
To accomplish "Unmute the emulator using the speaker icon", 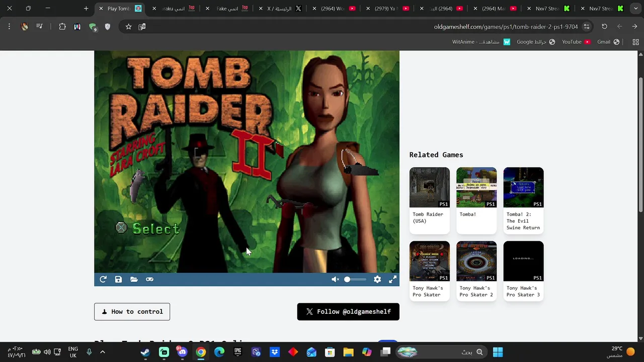I will point(335,280).
